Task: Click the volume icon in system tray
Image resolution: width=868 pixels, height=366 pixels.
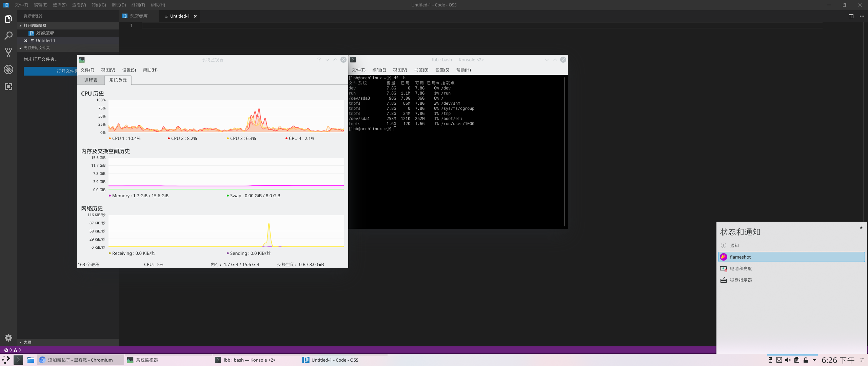Action: click(788, 360)
